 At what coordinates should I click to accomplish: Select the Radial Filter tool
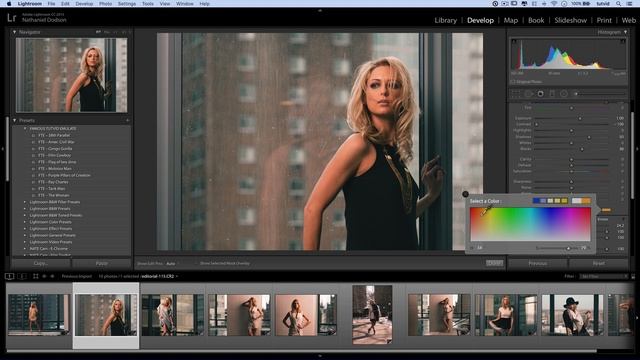564,93
